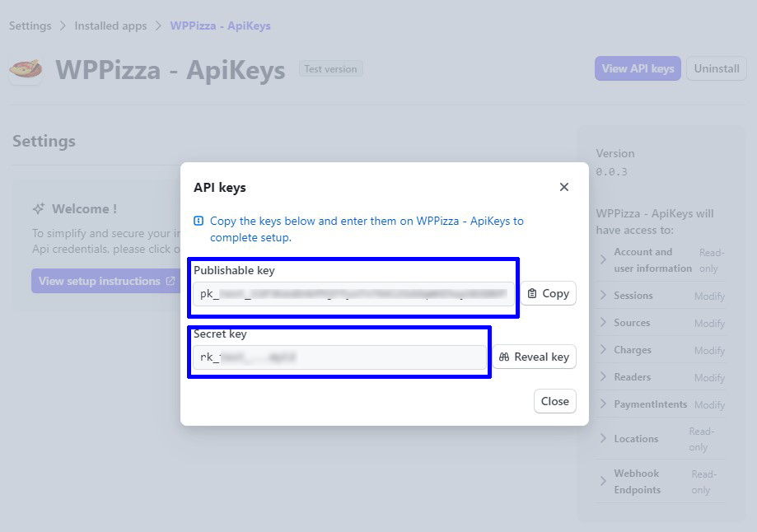
Task: Expand the Sessions permission
Action: 603,296
